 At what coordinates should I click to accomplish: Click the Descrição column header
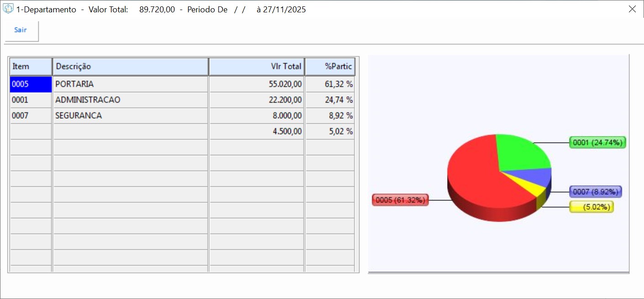coord(131,67)
